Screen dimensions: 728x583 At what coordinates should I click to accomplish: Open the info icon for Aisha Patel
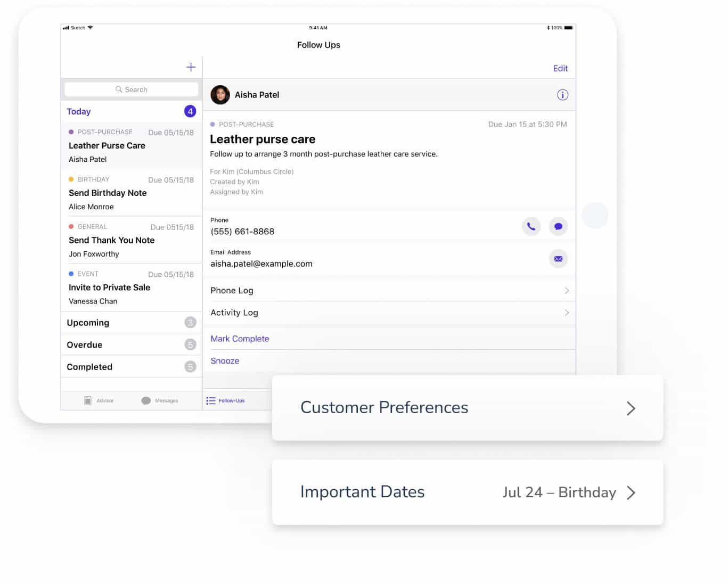click(562, 95)
